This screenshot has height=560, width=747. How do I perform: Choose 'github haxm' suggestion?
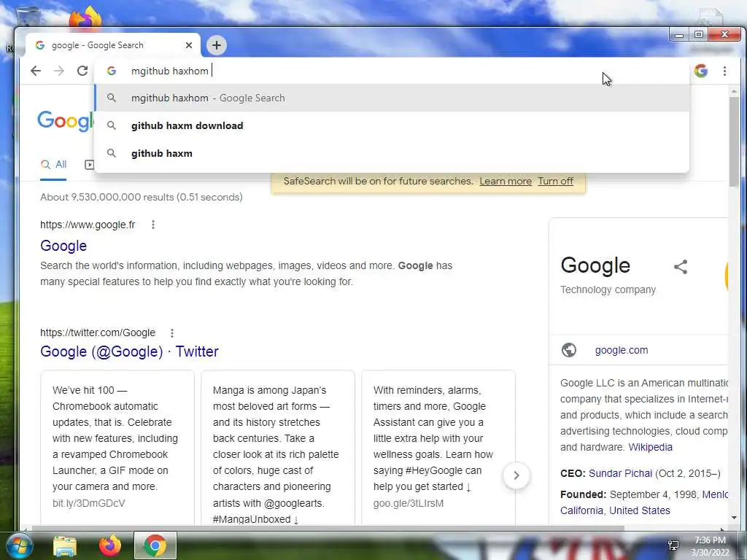392,153
